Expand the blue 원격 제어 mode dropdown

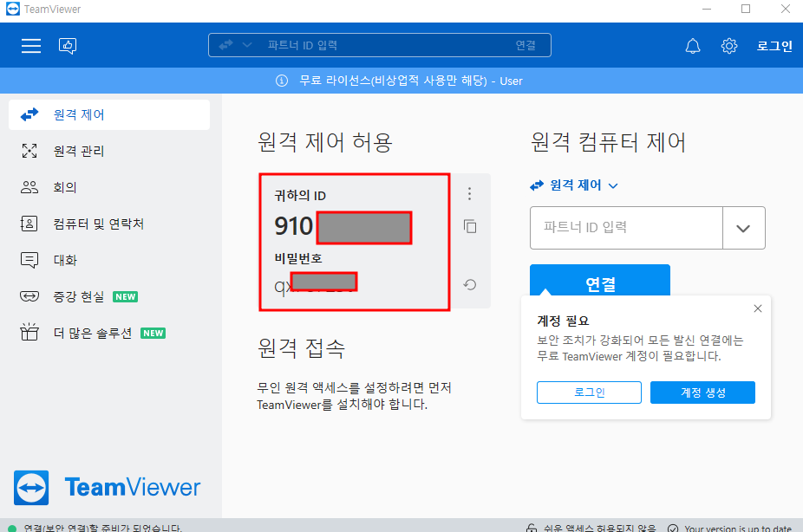tap(574, 185)
